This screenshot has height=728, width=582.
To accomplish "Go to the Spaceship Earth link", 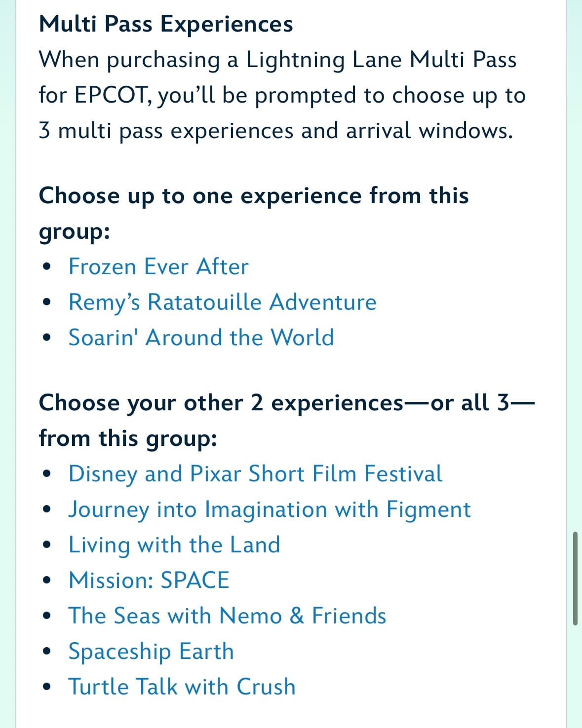I will [x=151, y=651].
